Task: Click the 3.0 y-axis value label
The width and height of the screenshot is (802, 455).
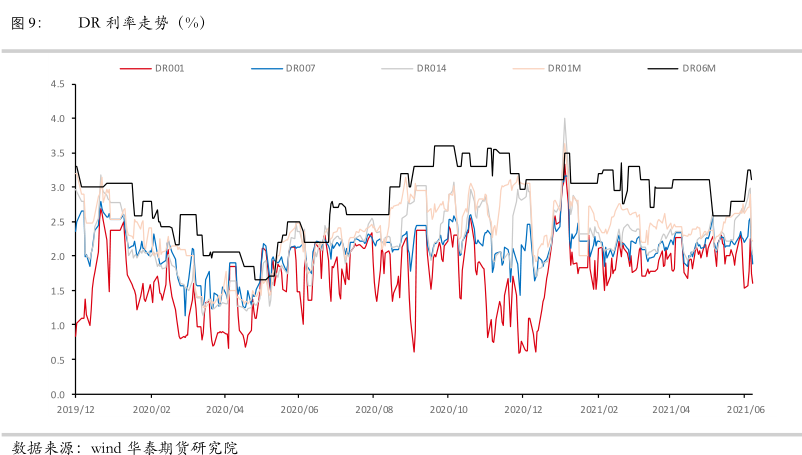Action: click(57, 187)
